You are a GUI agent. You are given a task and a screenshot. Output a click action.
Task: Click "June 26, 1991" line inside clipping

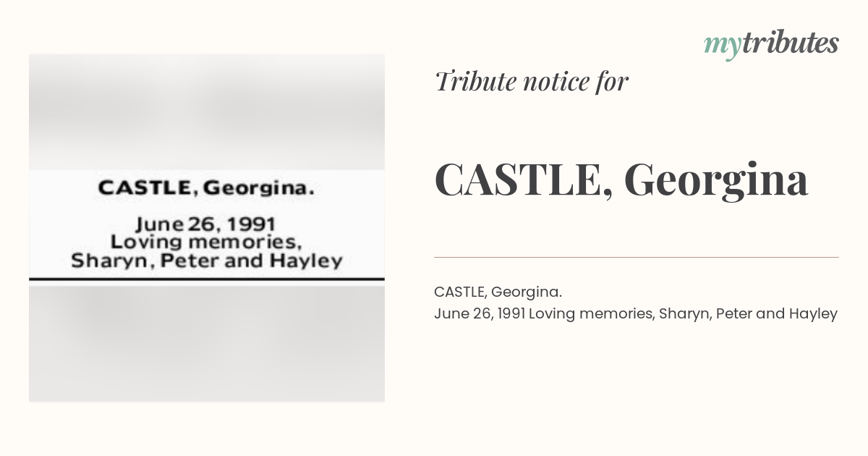click(205, 224)
